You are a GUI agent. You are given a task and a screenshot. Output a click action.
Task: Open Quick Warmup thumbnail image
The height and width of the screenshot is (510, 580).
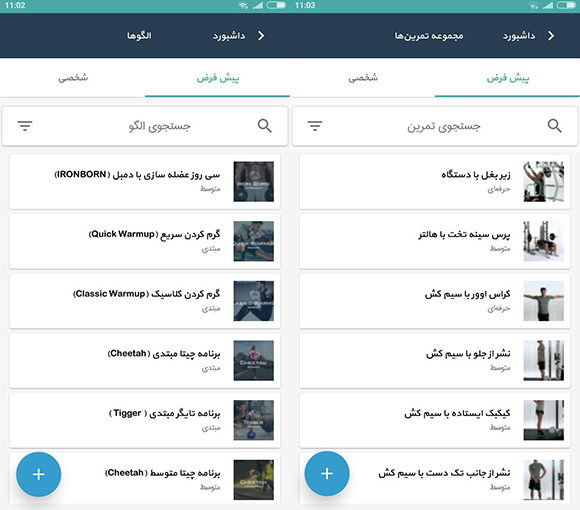pyautogui.click(x=254, y=241)
